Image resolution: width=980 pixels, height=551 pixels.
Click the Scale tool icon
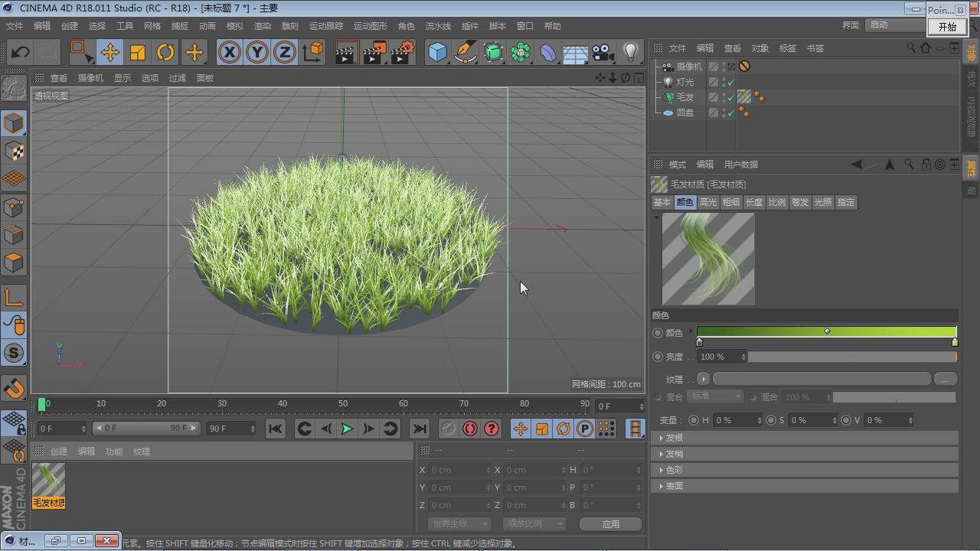[138, 52]
